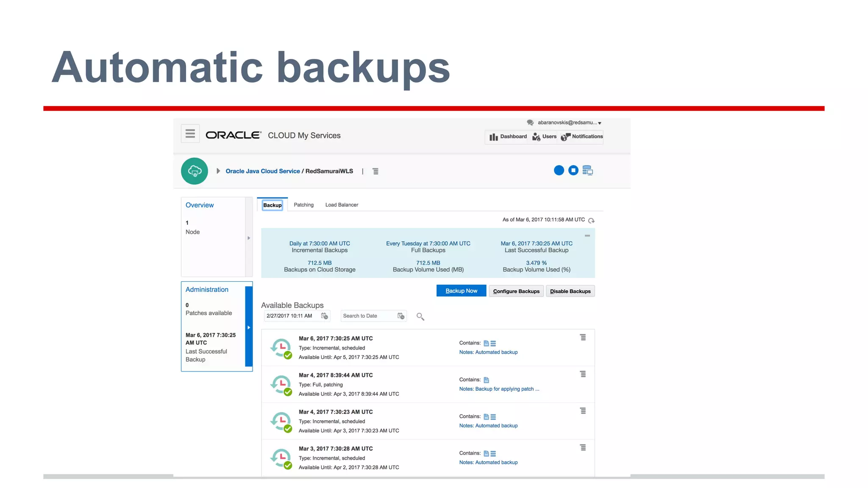
Task: Click database icon in Mar 6 Contains
Action: coord(493,344)
